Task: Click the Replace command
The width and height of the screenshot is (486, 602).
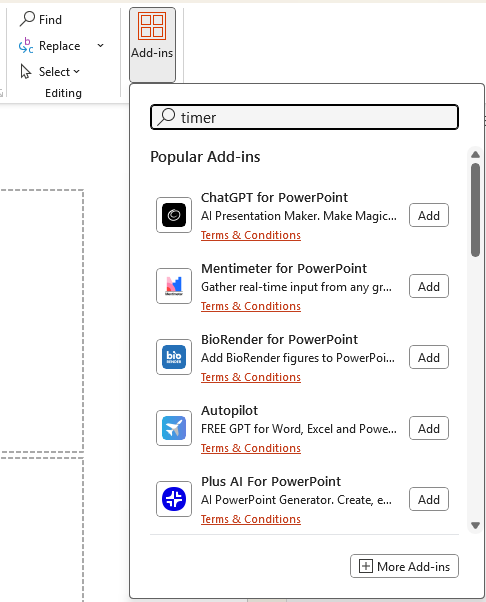Action: pyautogui.click(x=60, y=46)
